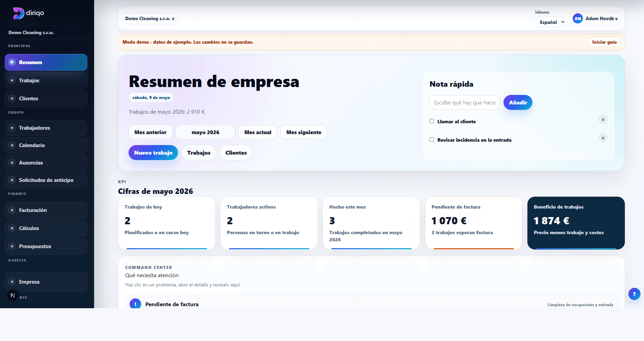The width and height of the screenshot is (644, 341).
Task: Click the exclamation icon by Pendiente de factura
Action: pos(135,303)
